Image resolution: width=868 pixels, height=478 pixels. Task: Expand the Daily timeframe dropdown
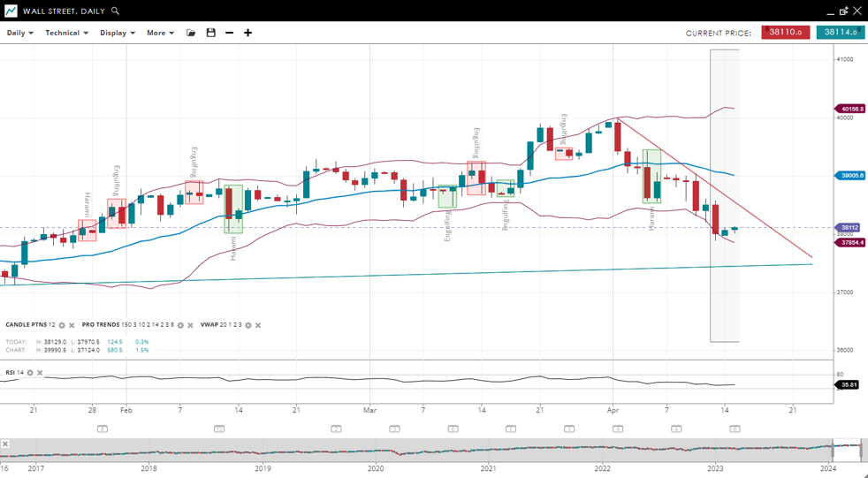(19, 33)
